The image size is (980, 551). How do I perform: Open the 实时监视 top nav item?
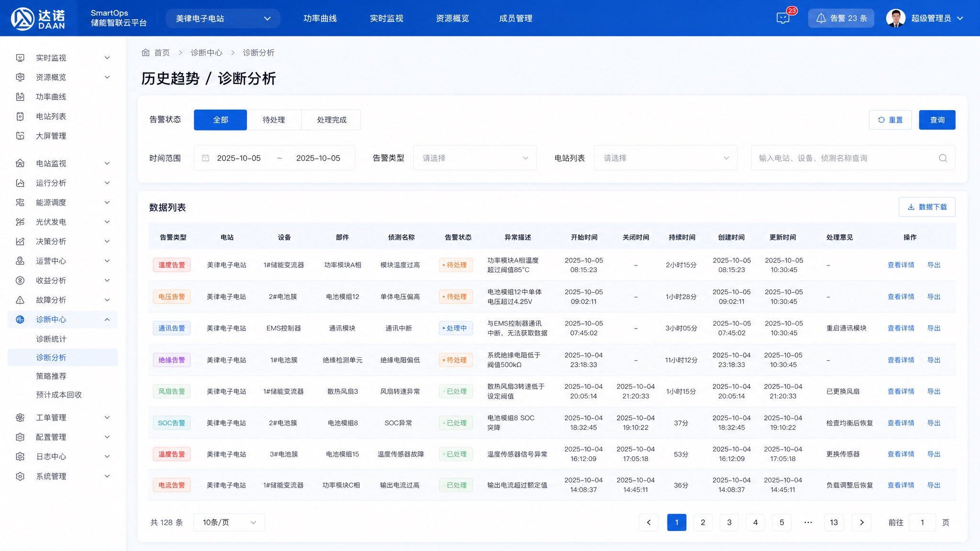[387, 19]
